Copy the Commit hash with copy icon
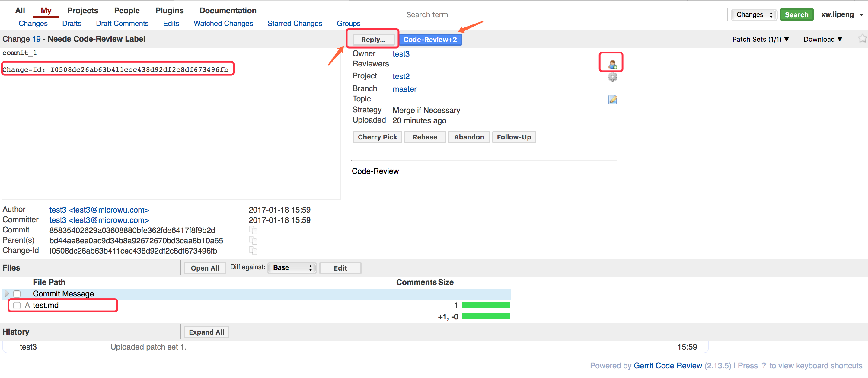 (x=253, y=230)
